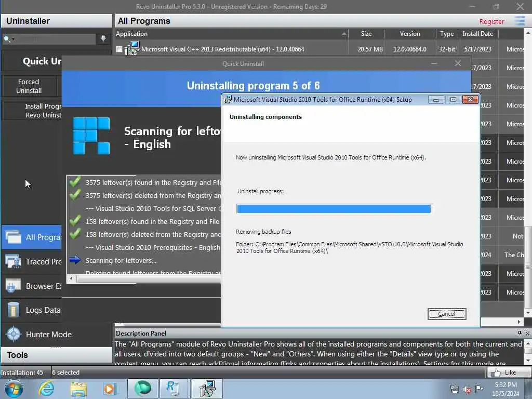Click the Setup dialog title bar installer icon
Screen dimensions: 532x399
coord(228,99)
